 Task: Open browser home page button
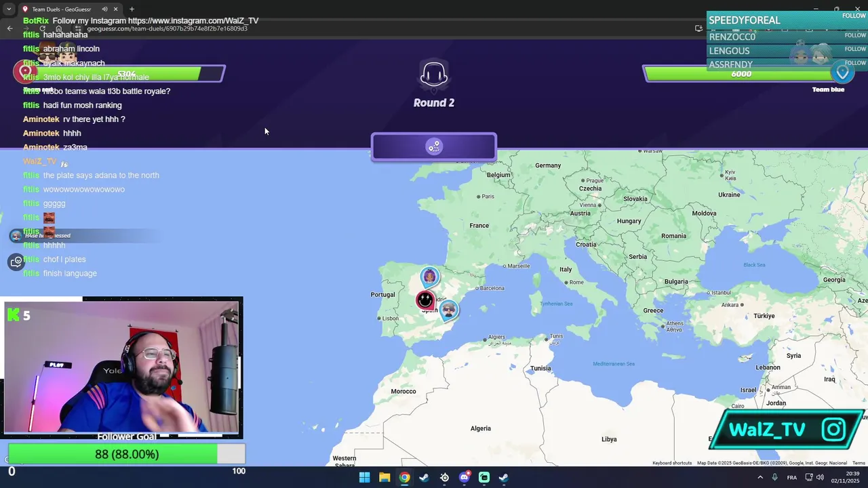tap(59, 28)
